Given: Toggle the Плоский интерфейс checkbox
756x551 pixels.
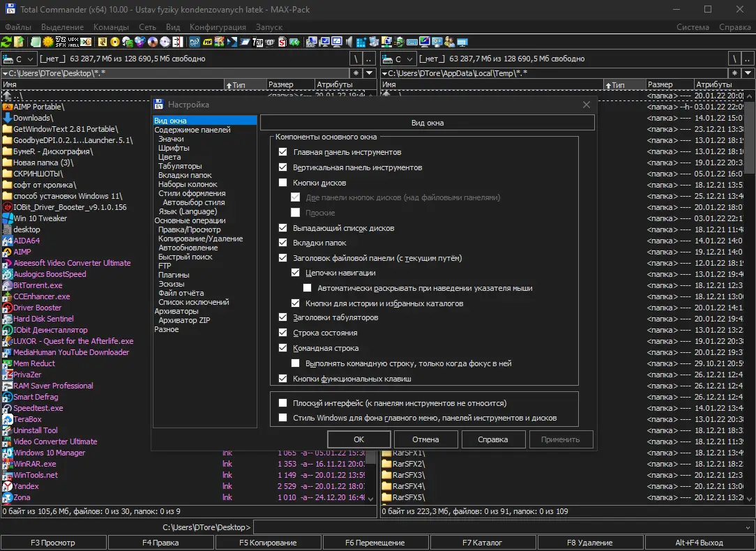Looking at the screenshot, I should (x=282, y=403).
